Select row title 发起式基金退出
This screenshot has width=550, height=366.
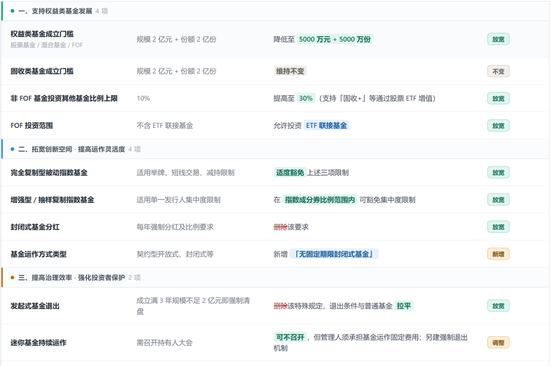(35, 306)
